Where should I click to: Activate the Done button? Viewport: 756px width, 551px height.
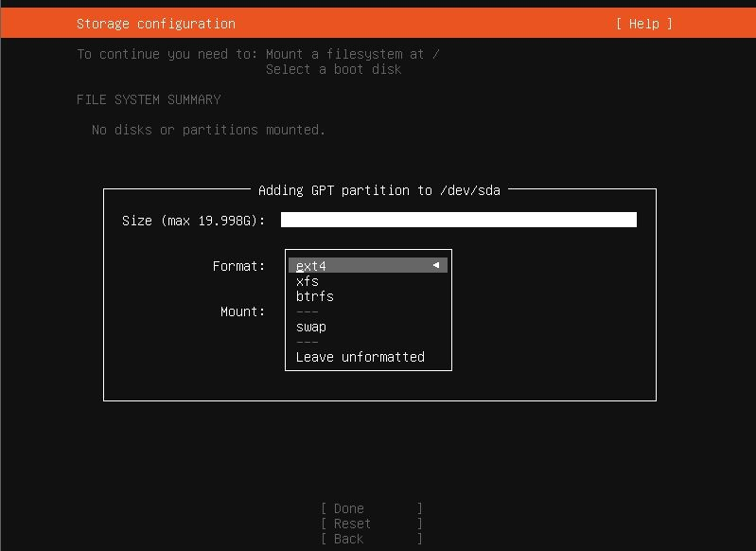click(372, 508)
